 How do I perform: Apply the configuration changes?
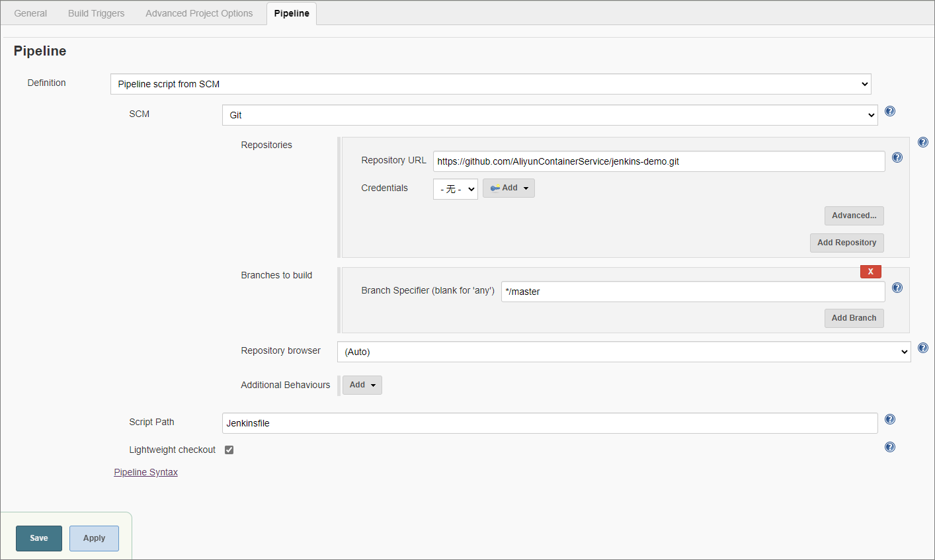pyautogui.click(x=94, y=538)
